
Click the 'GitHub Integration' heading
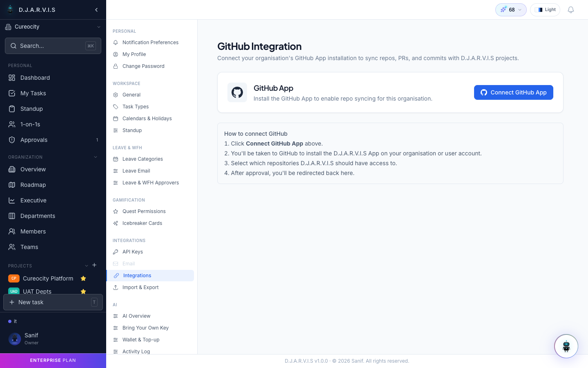259,47
